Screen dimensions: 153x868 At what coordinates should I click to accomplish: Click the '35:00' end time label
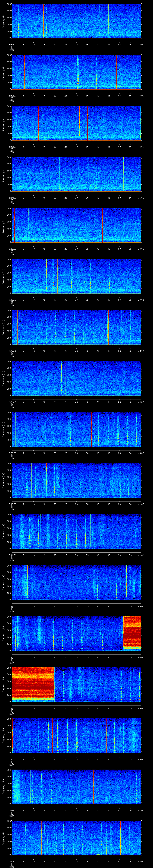tap(141, 198)
